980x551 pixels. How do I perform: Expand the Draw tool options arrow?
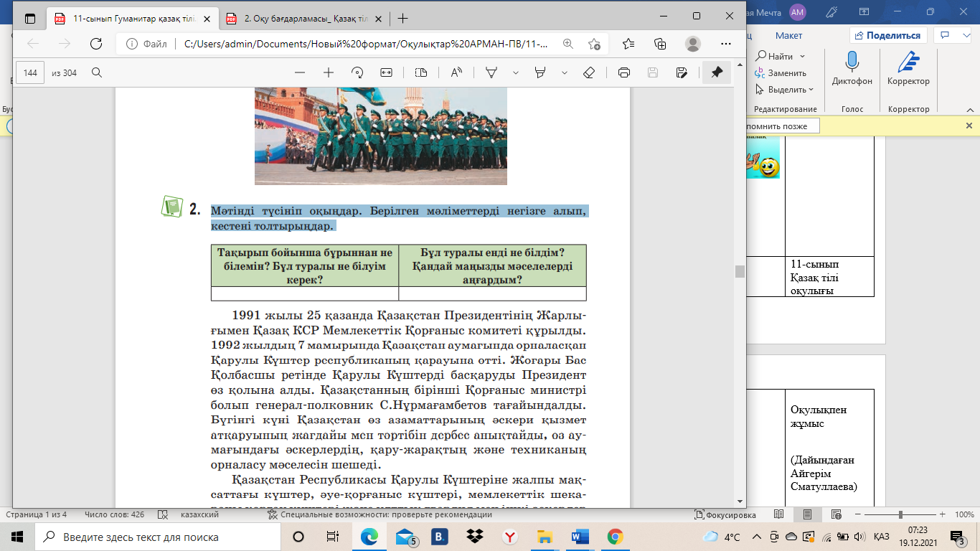pos(515,72)
